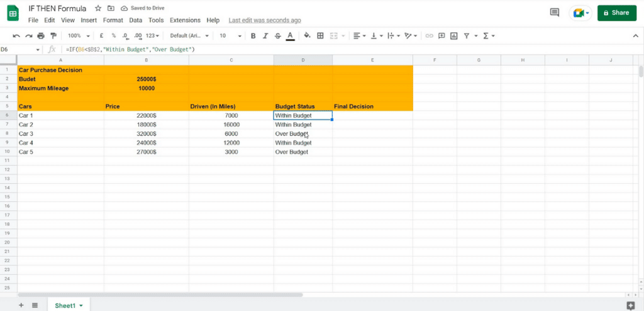Insert a comment using the toolbar
Viewport: 644px width, 311px height.
441,36
